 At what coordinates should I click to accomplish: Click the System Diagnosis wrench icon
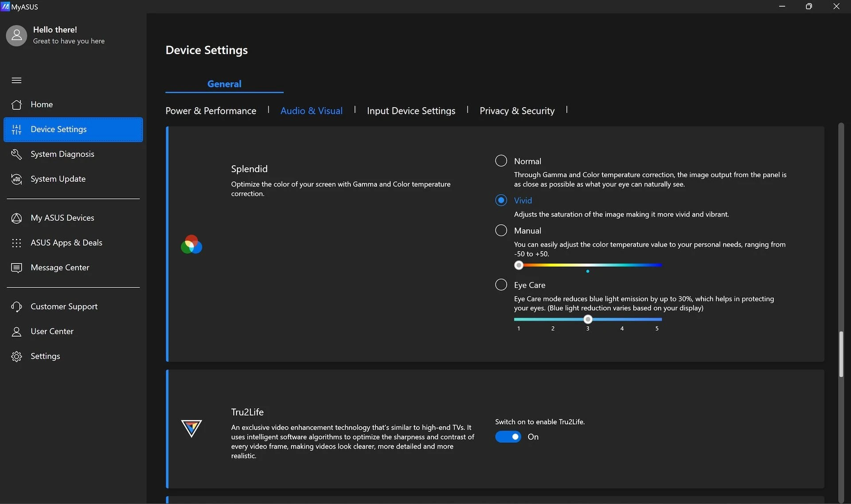point(16,154)
